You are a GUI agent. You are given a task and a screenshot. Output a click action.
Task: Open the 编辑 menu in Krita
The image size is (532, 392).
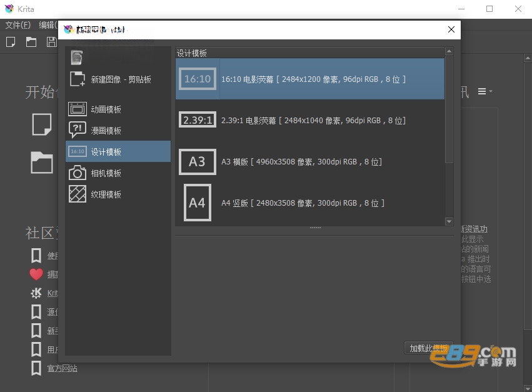[48, 25]
